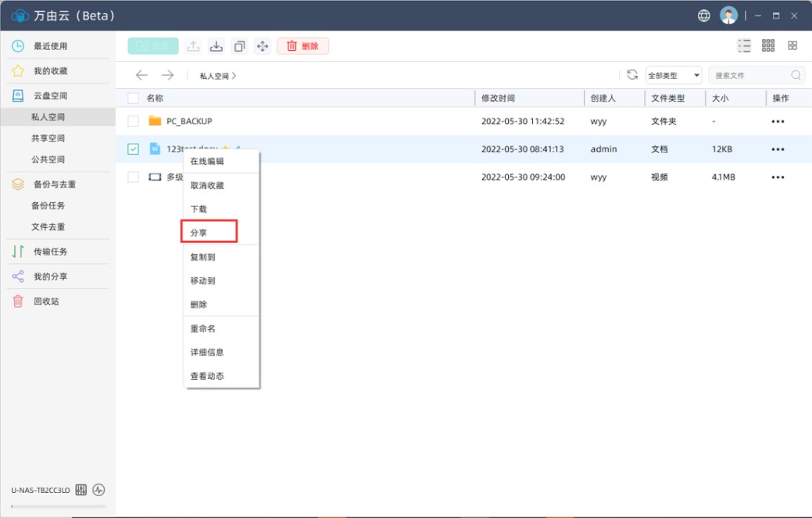Open the more actions menu for PC_BACKUP
812x518 pixels.
pyautogui.click(x=777, y=121)
